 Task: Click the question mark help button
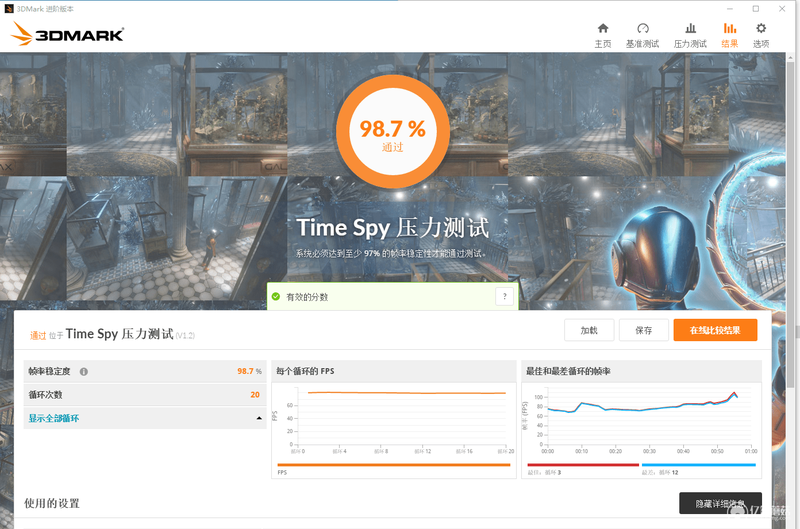coord(505,296)
